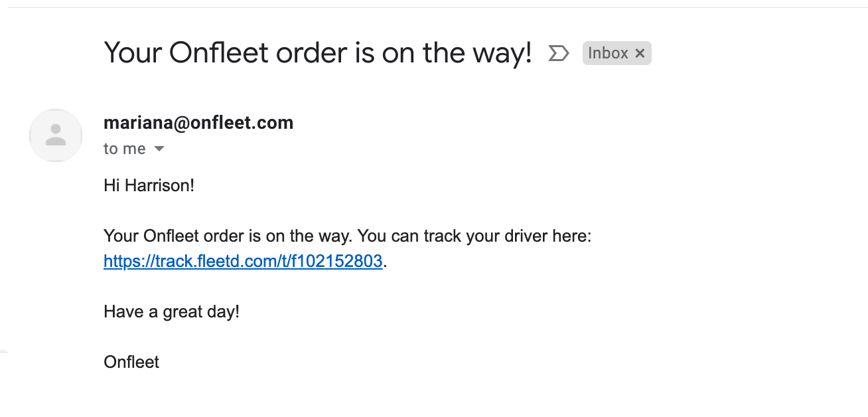Viewport: 868px width, 417px height.
Task: Open the track.fleetd.com tracking link
Action: click(243, 261)
